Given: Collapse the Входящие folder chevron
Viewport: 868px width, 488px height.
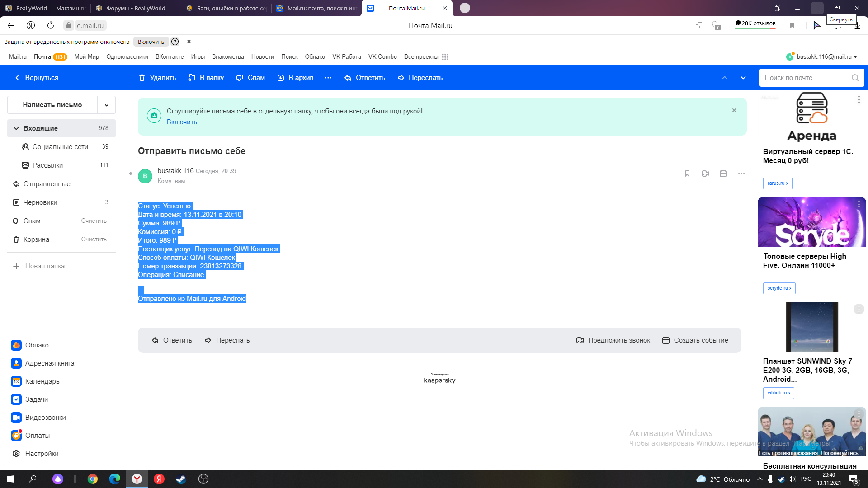Looking at the screenshot, I should pos(16,128).
